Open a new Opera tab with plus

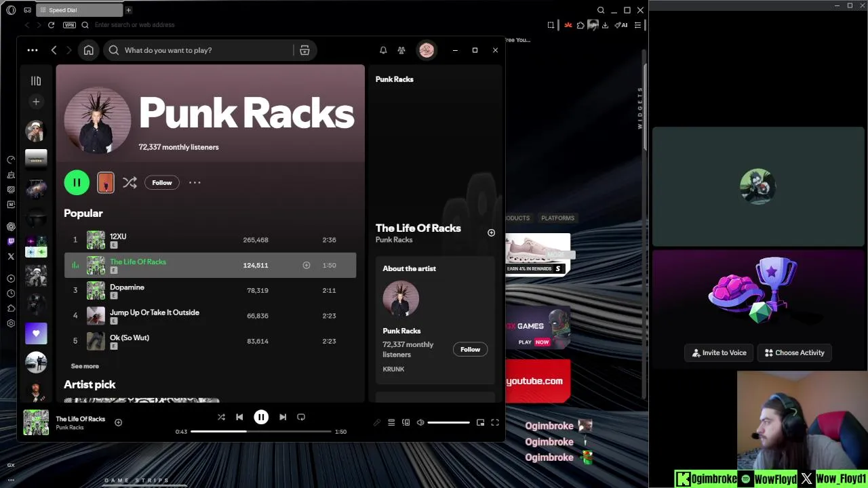tap(128, 10)
